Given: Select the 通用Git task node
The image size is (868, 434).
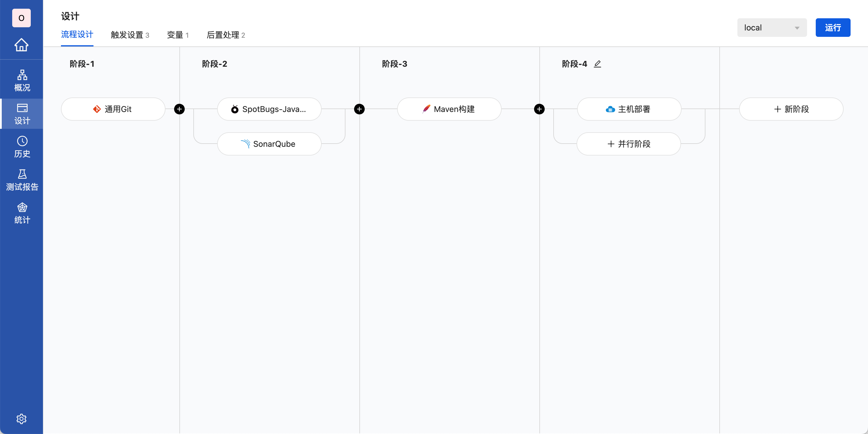Looking at the screenshot, I should coord(113,109).
